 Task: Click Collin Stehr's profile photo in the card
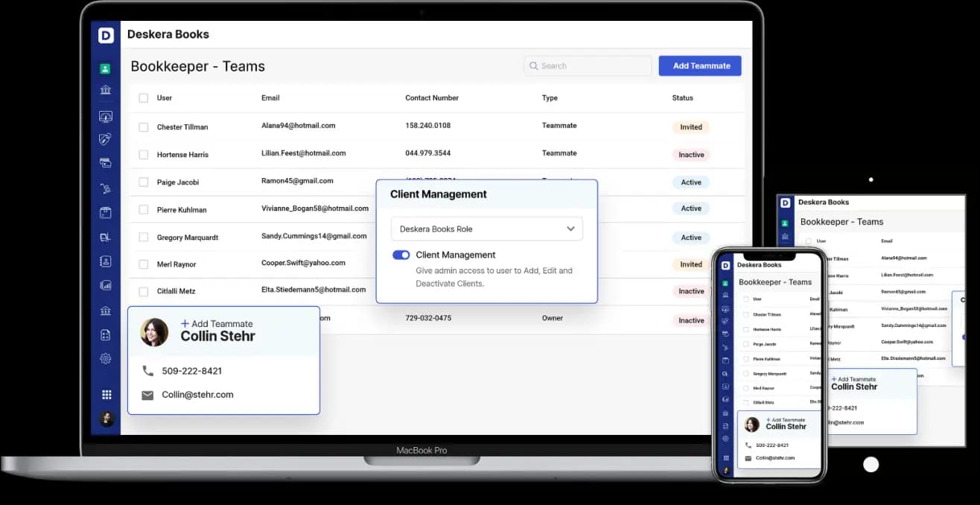154,332
